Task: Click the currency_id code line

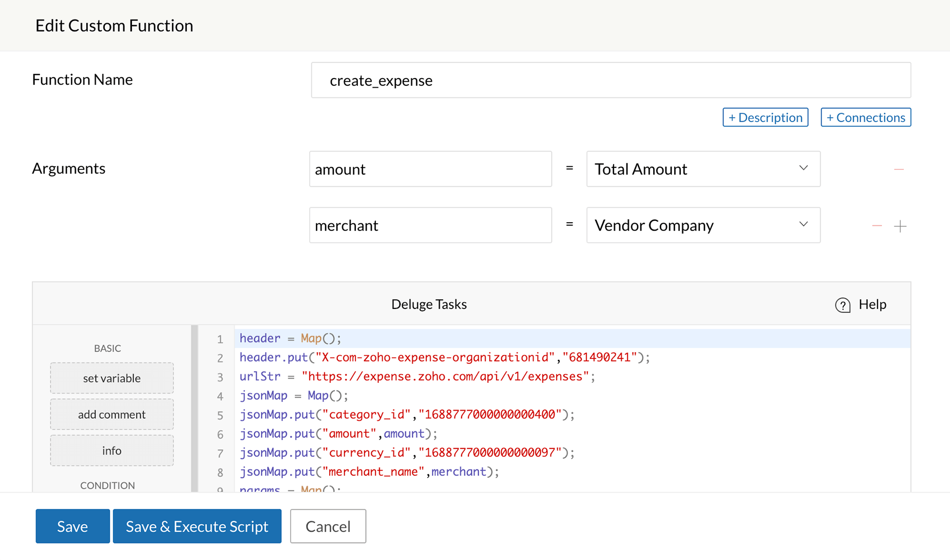Action: tap(407, 452)
